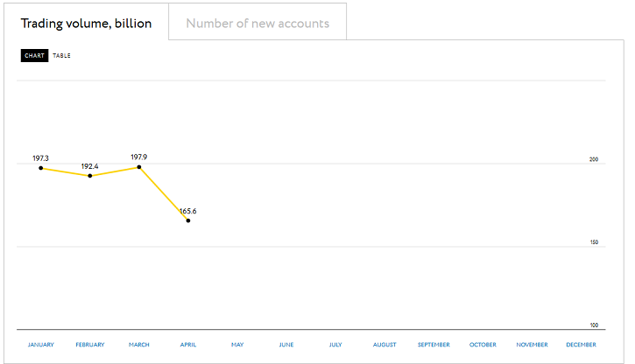Switch to Number of new accounts tab
Screen dimensions: 635x364
(x=258, y=23)
